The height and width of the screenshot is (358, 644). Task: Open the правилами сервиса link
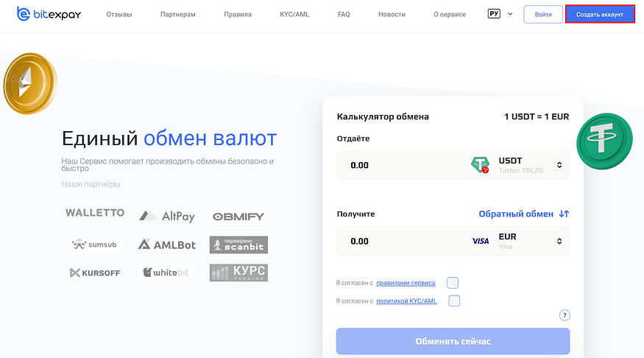pyautogui.click(x=406, y=283)
